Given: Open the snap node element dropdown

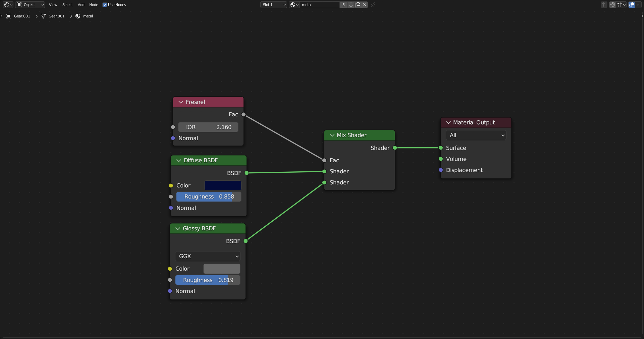Looking at the screenshot, I should tap(622, 5).
